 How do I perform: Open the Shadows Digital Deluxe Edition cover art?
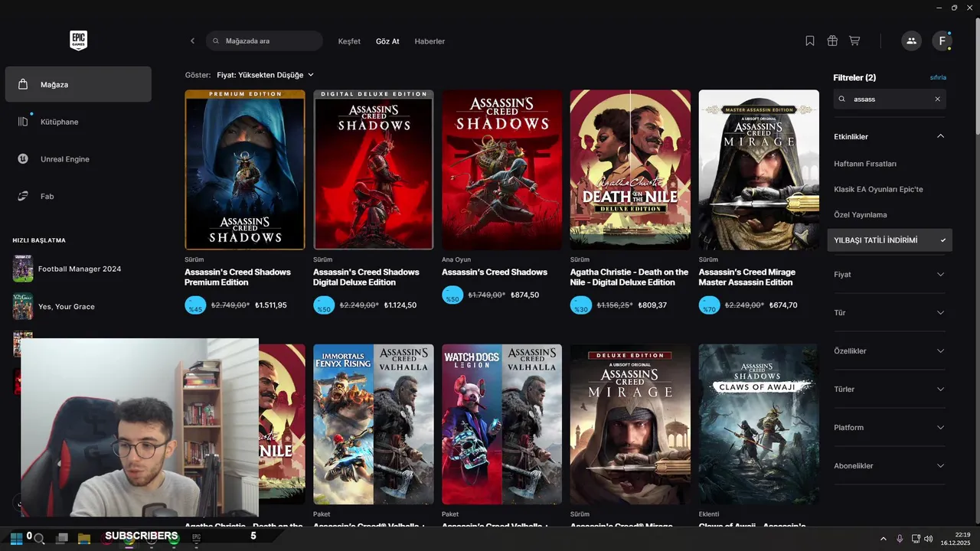pyautogui.click(x=374, y=170)
